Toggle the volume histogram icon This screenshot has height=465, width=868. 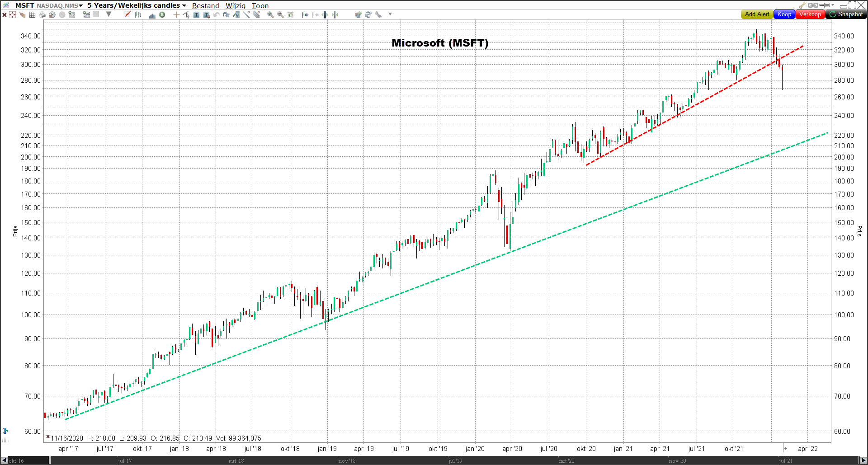[x=152, y=16]
